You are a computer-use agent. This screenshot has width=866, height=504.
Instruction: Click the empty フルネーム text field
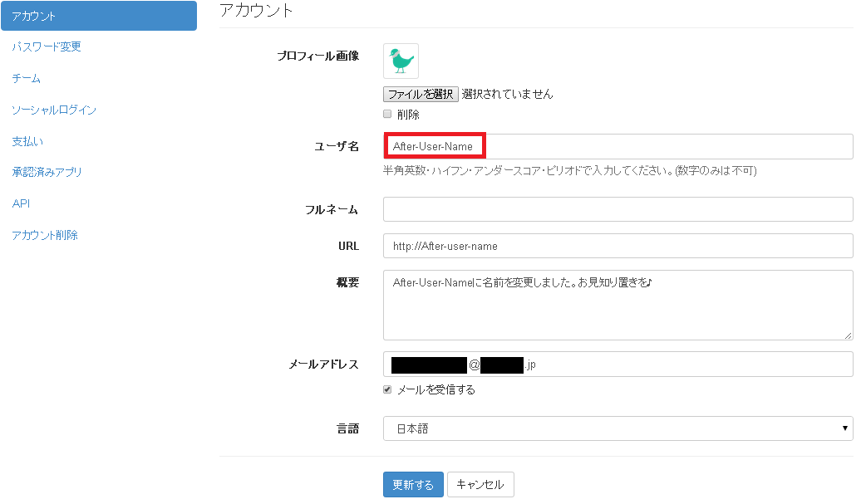coord(618,209)
